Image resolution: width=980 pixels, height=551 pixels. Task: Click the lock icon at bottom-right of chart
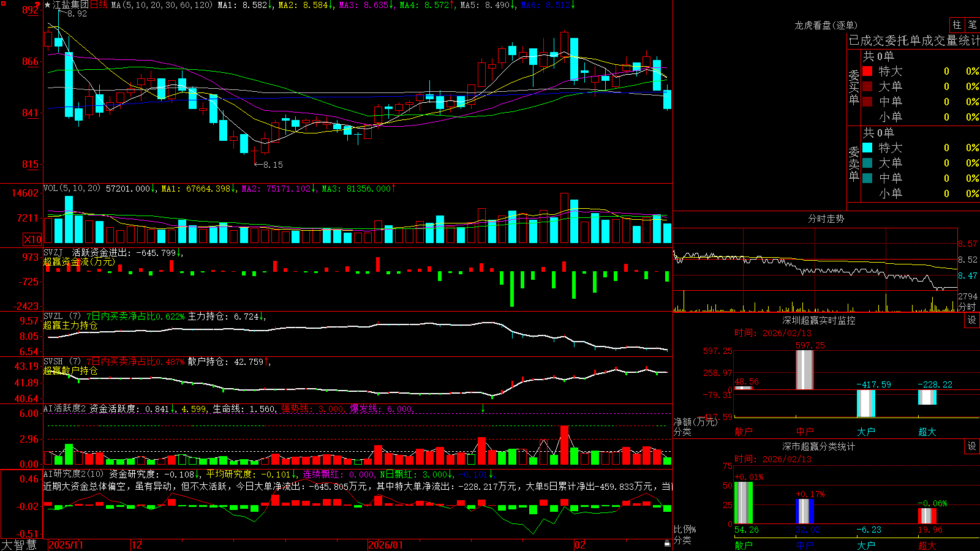pos(668,543)
